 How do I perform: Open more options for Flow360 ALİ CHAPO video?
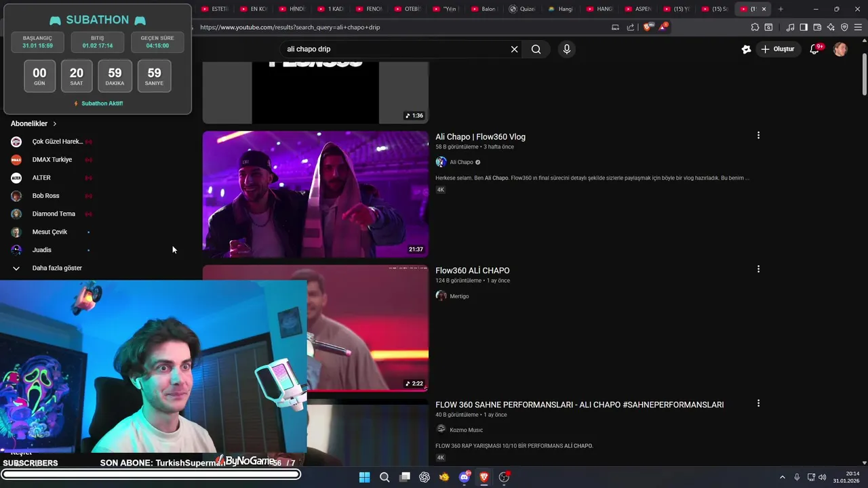pyautogui.click(x=758, y=269)
